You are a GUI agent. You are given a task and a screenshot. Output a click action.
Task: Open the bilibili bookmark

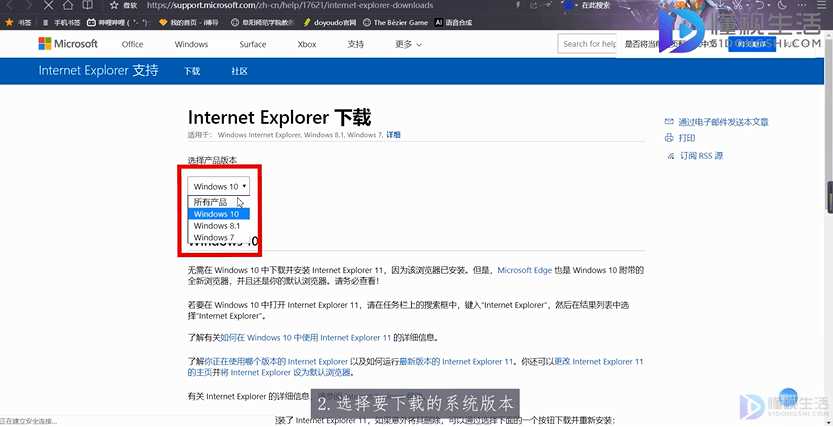tap(118, 23)
